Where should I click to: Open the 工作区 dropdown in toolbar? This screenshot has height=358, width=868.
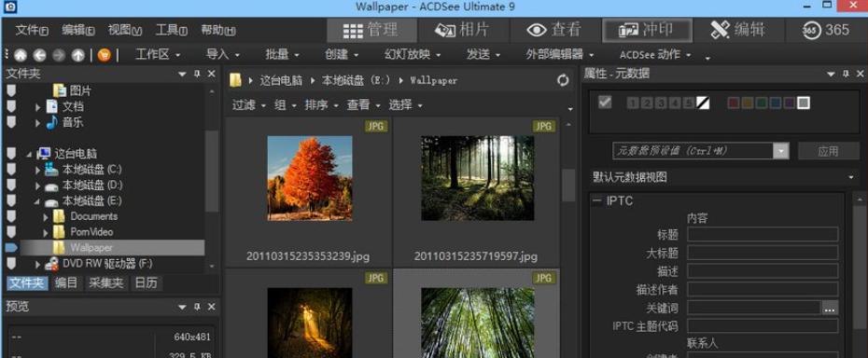point(158,55)
